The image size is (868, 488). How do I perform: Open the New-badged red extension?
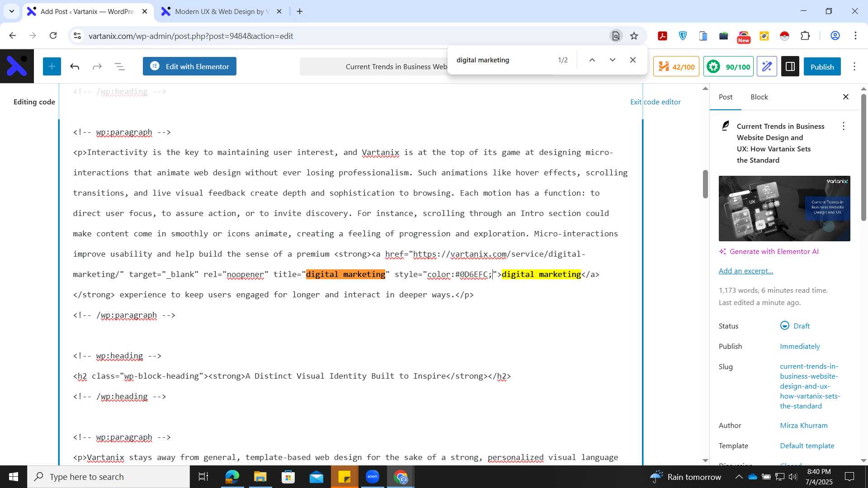[744, 37]
